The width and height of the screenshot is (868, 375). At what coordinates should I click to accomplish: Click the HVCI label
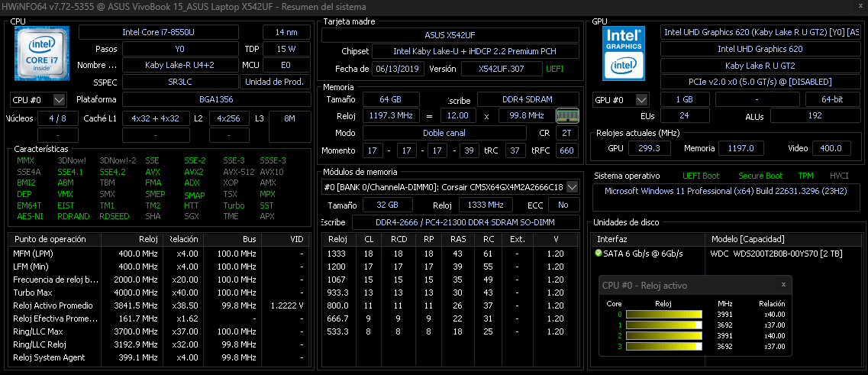[x=839, y=176]
